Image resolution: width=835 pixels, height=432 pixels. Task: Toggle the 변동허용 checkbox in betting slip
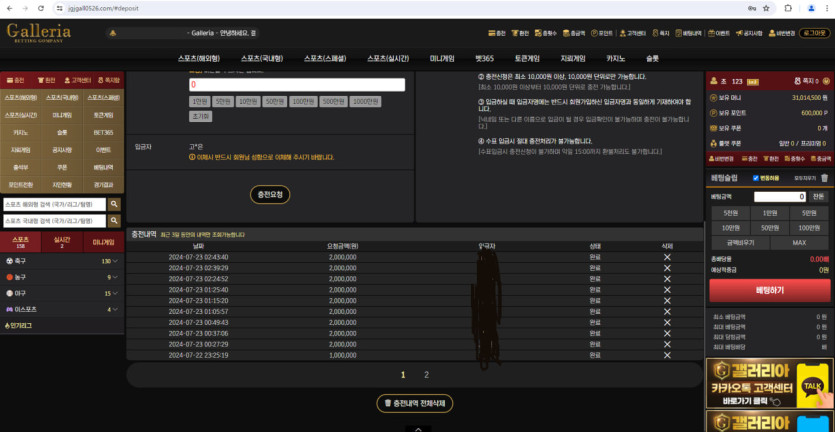coord(756,178)
